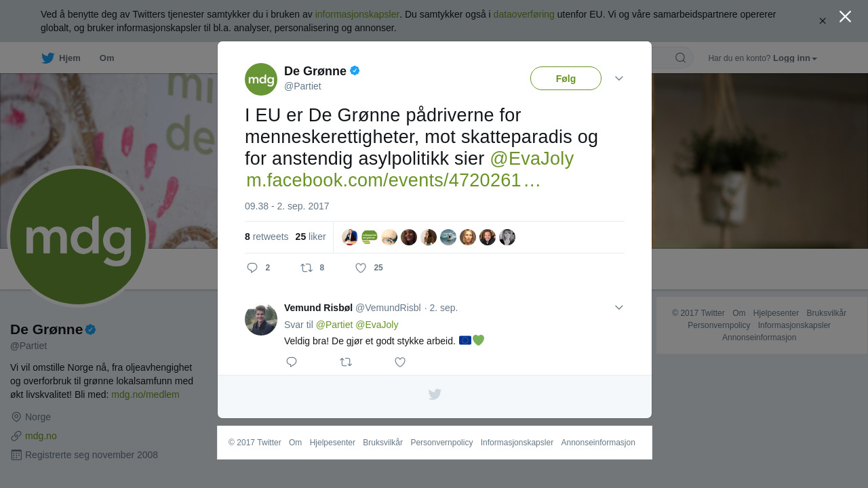Open the mdg.no/medlem link in the bio
Screen dimensions: 868x488
[145, 394]
